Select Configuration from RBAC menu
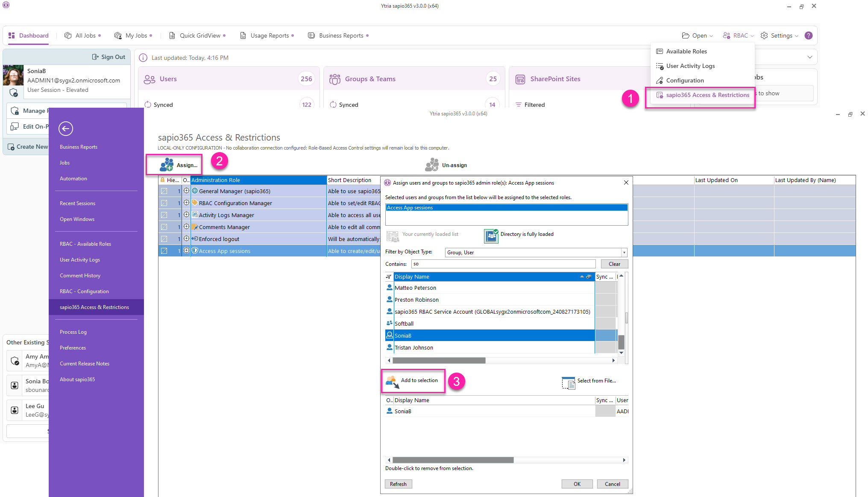The image size is (868, 497). pos(685,80)
